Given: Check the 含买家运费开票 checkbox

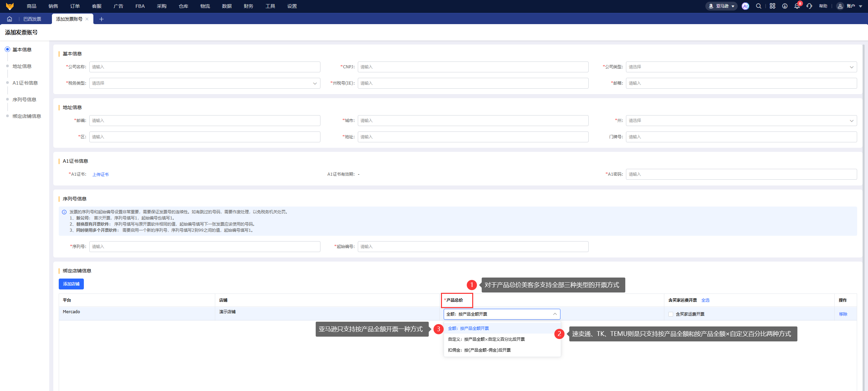Looking at the screenshot, I should coord(670,314).
